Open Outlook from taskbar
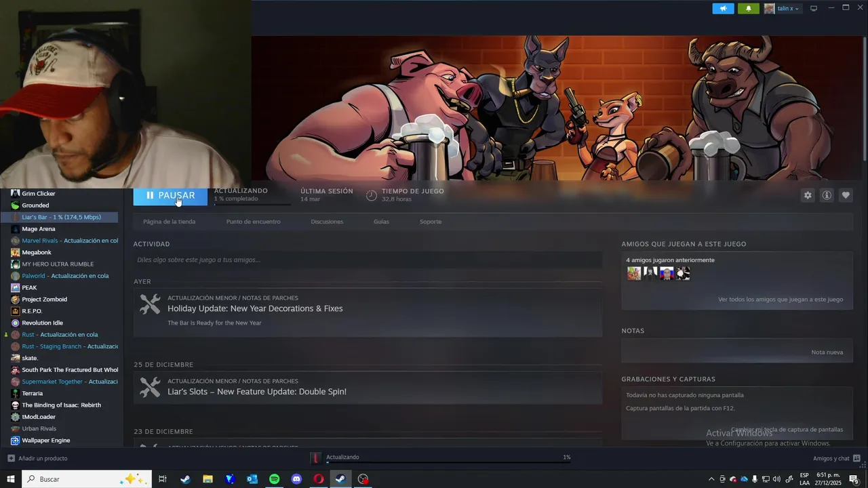The width and height of the screenshot is (868, 488). [x=252, y=479]
